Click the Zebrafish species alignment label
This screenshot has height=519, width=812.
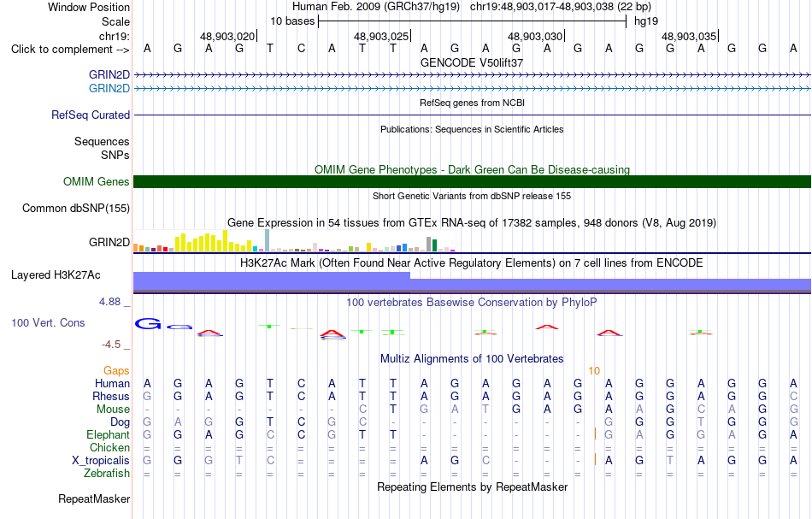[107, 474]
